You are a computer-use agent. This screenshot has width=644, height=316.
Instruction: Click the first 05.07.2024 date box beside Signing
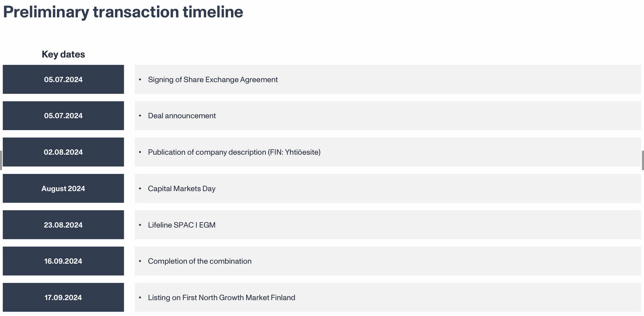(x=63, y=80)
